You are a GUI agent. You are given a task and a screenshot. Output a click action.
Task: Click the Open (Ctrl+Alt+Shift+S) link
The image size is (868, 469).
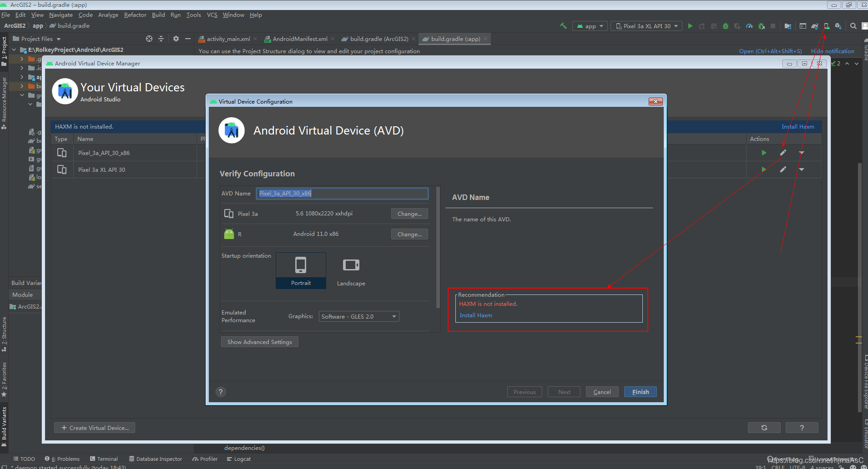771,51
